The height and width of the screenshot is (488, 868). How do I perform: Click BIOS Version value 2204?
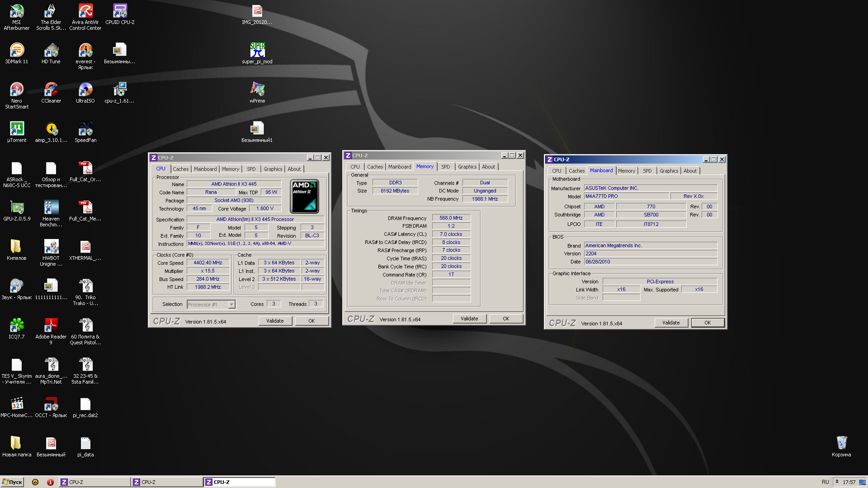(651, 253)
